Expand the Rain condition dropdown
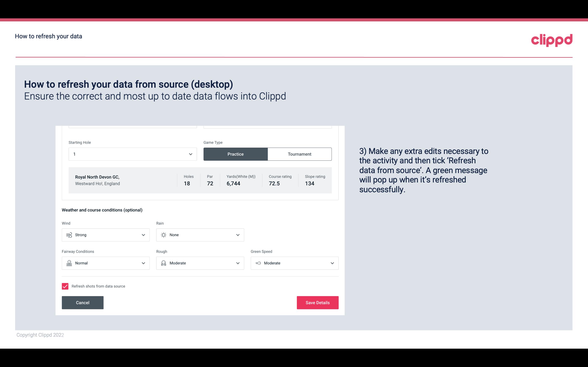This screenshot has width=588, height=367. pos(238,235)
